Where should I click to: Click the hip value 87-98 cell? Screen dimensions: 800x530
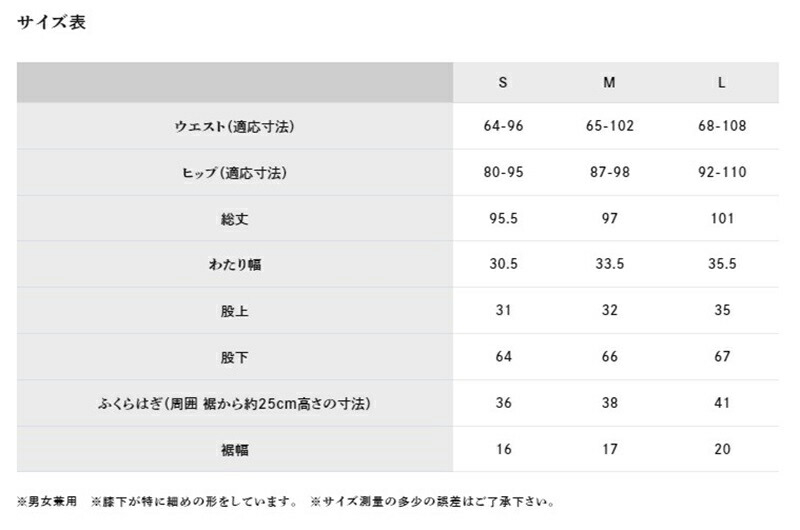pos(609,173)
